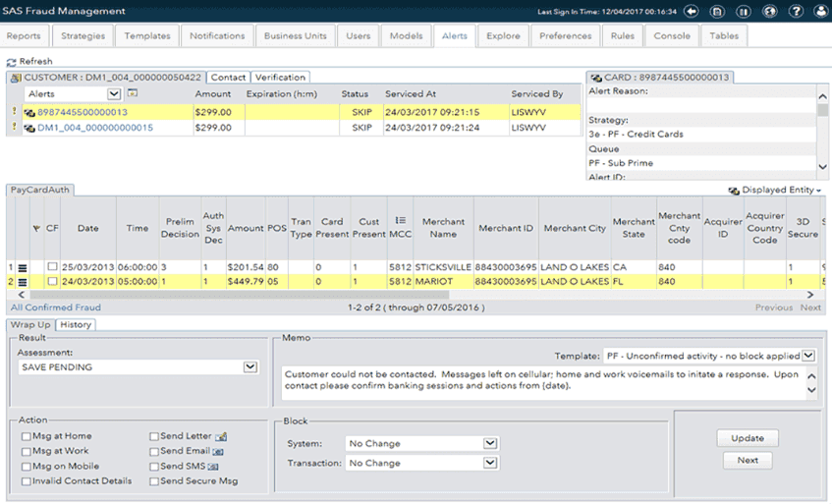Open alert link 8987445500000013

[x=83, y=112]
